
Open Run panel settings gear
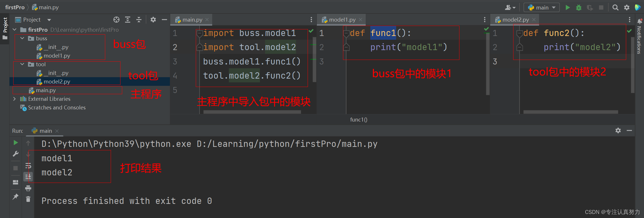(x=618, y=130)
